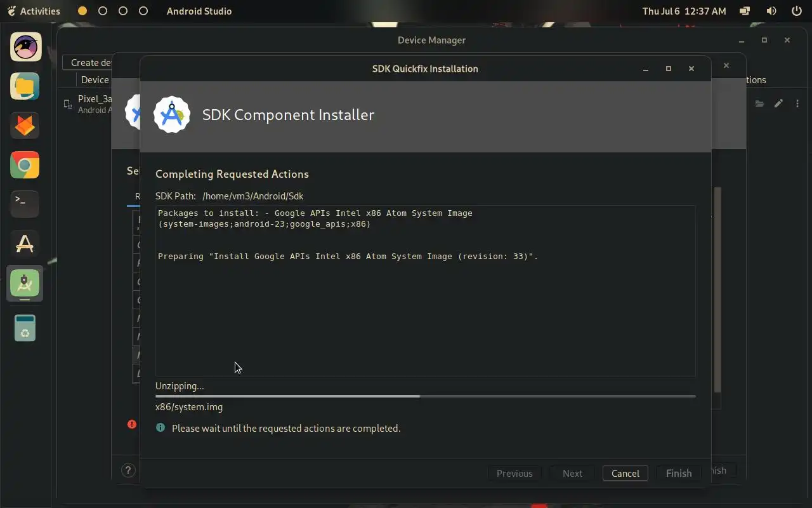Click the Device column header in Device Manager
This screenshot has width=812, height=508.
(x=95, y=79)
